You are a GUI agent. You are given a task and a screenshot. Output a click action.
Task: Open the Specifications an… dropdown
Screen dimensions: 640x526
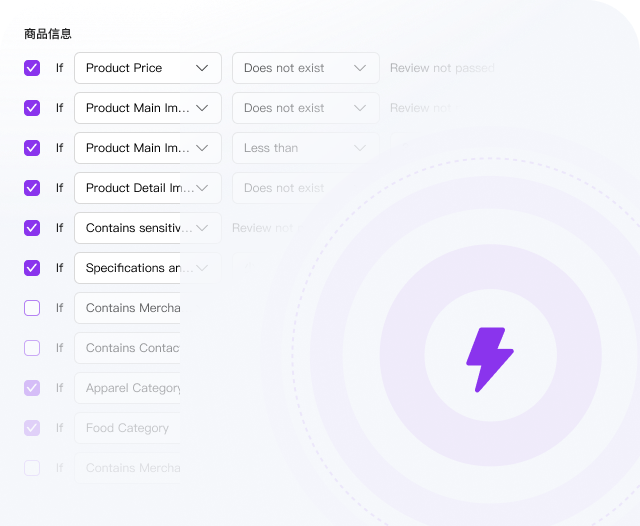148,268
